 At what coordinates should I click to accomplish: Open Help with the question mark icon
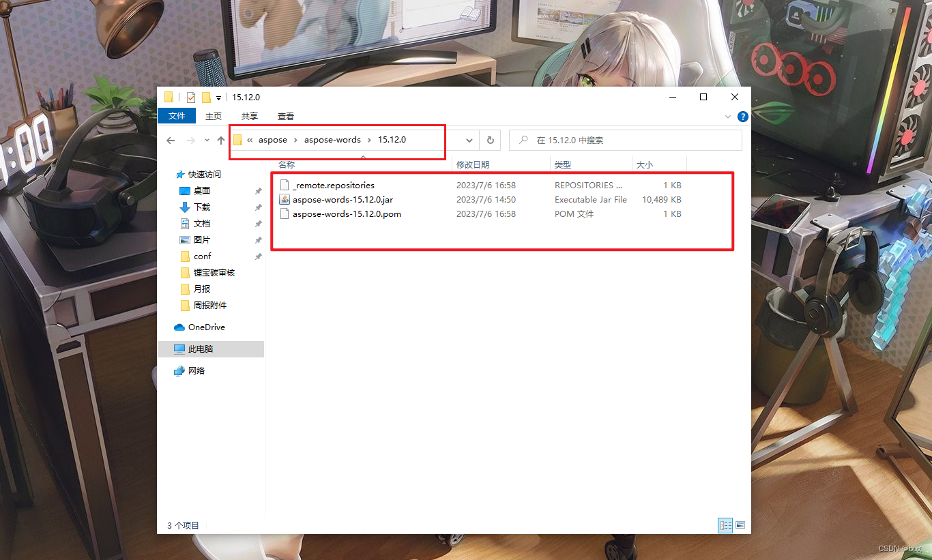click(x=742, y=117)
